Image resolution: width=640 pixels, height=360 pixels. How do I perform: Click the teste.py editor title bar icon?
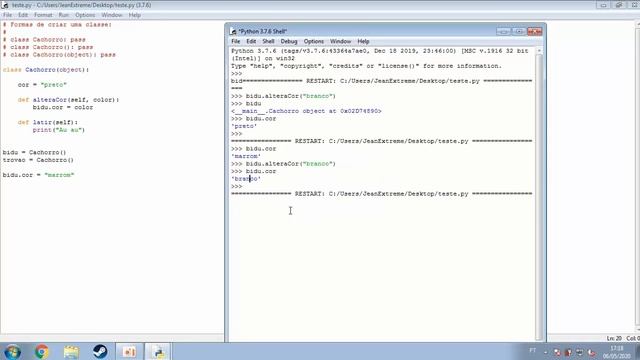[x=5, y=5]
